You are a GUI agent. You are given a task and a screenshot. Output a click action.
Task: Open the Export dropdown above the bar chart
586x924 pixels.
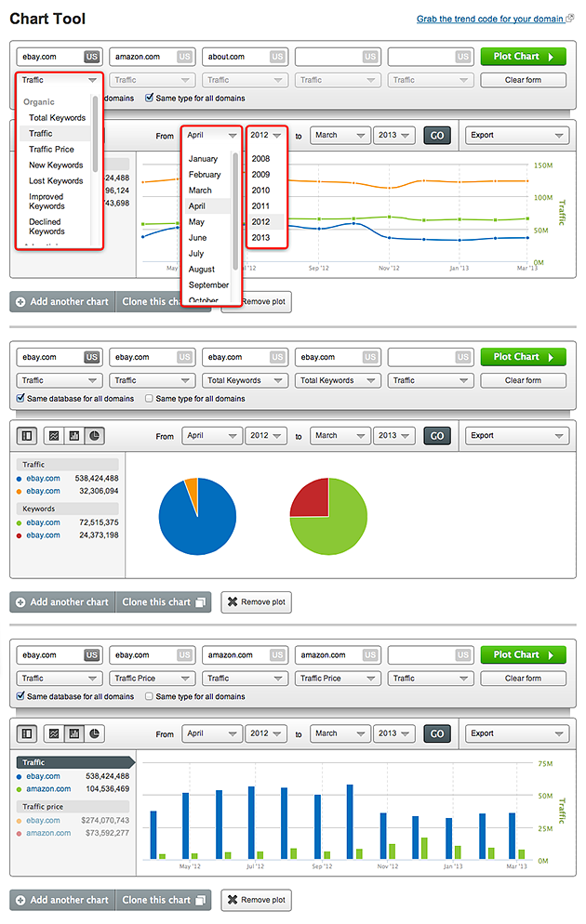point(517,733)
